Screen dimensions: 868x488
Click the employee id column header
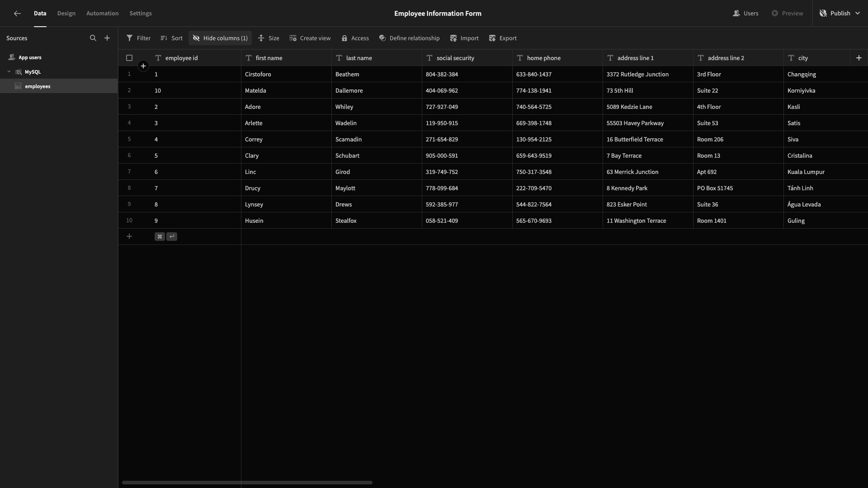click(x=196, y=58)
